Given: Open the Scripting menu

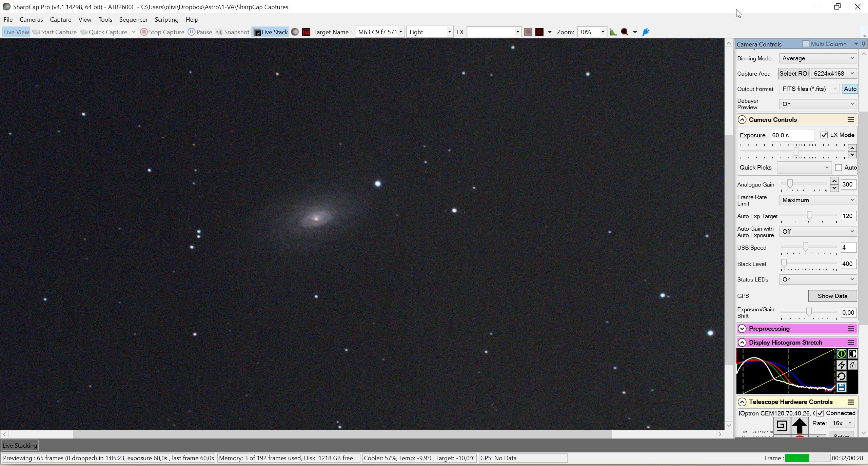Looking at the screenshot, I should (x=166, y=19).
